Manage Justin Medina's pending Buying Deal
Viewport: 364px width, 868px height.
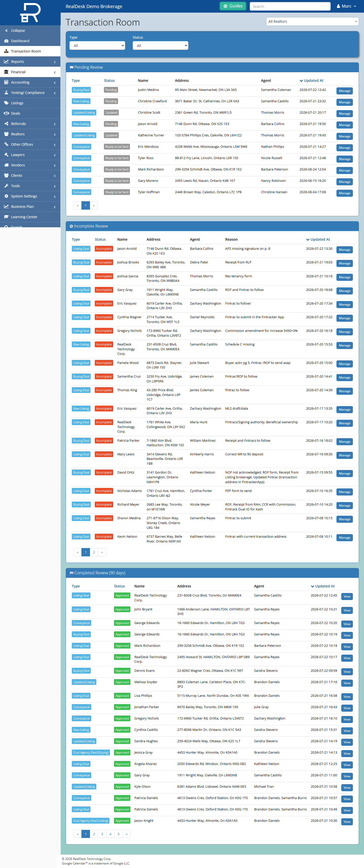(345, 91)
